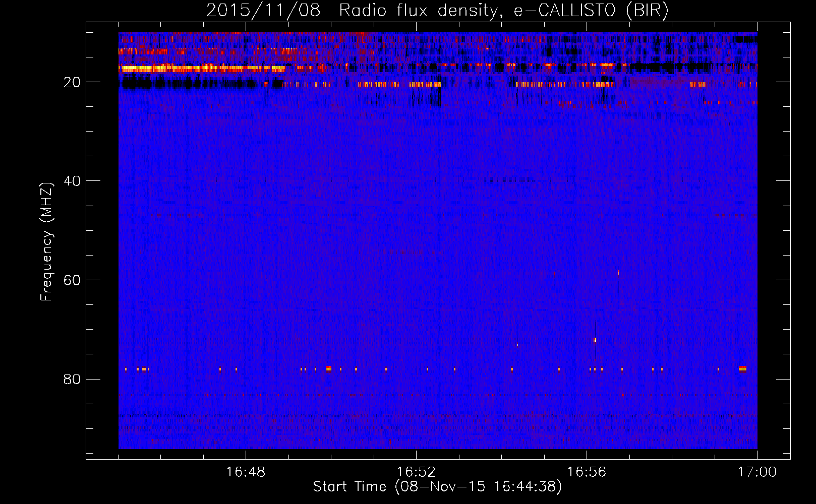Click the 16:56 time tick label

pos(587,472)
